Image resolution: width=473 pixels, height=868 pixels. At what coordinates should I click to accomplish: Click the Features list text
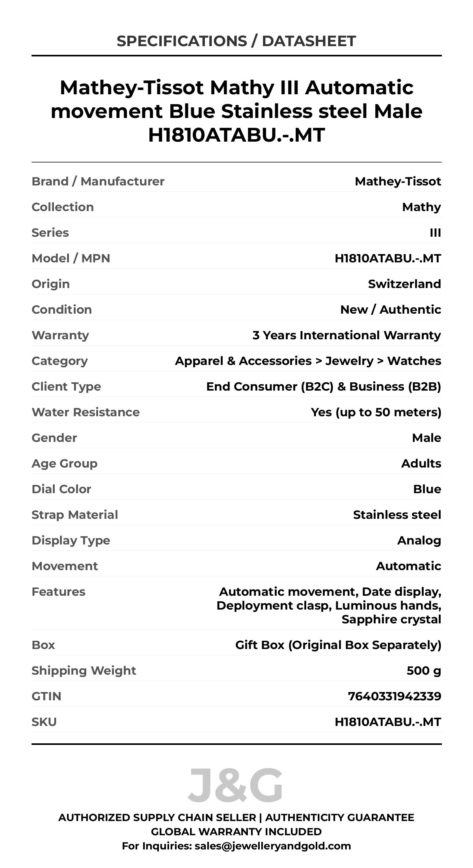click(329, 606)
